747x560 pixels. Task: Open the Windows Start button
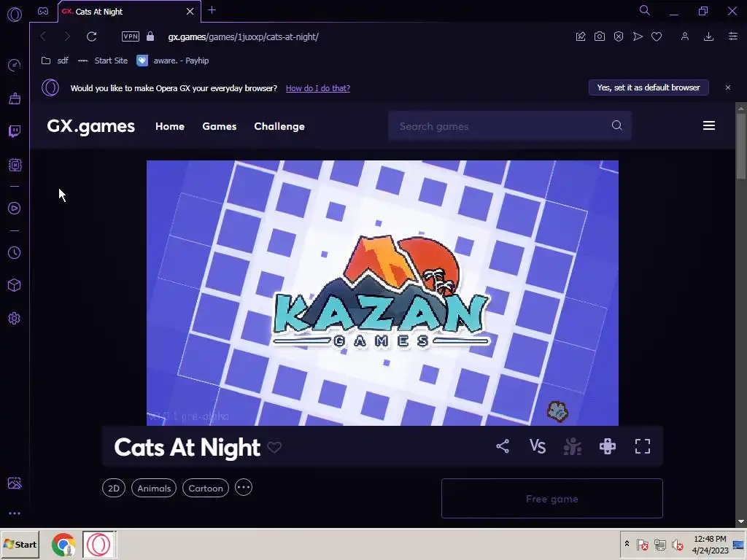pyautogui.click(x=20, y=544)
